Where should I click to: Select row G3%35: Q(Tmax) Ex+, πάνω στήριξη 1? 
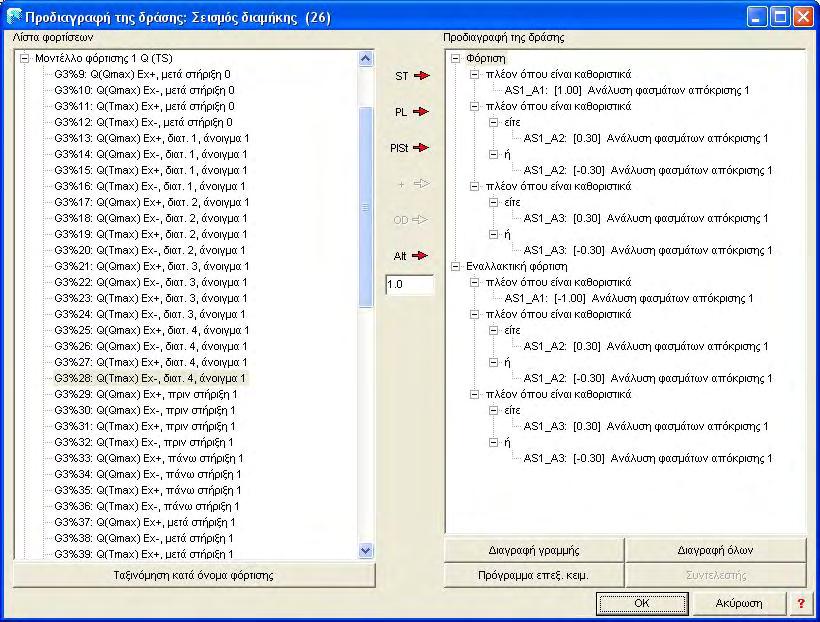coord(147,491)
